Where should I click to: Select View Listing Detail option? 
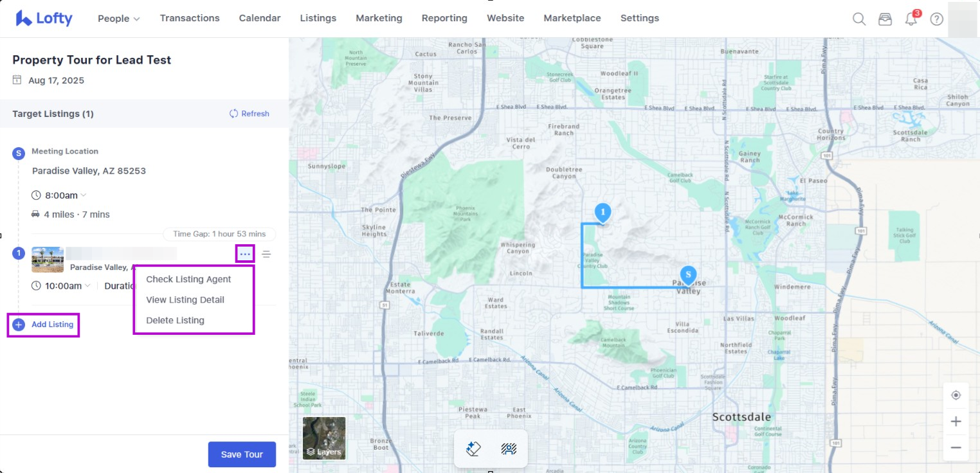pyautogui.click(x=185, y=299)
